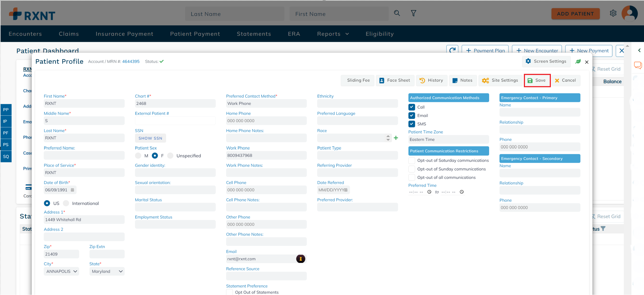This screenshot has height=295, width=644.
Task: Expand Reports menu
Action: pos(333,34)
